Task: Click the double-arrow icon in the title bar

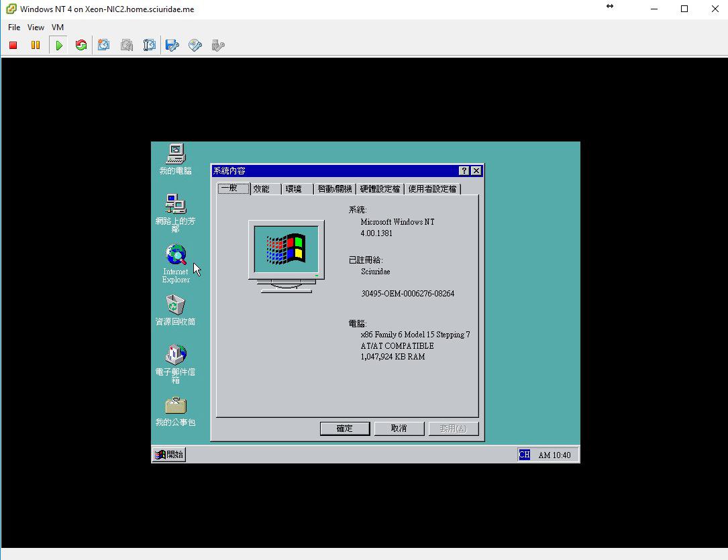Action: point(610,7)
